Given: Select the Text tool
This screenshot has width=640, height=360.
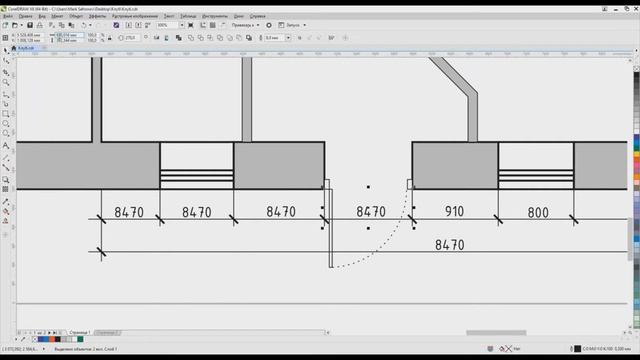Looking at the screenshot, I should coord(6,146).
